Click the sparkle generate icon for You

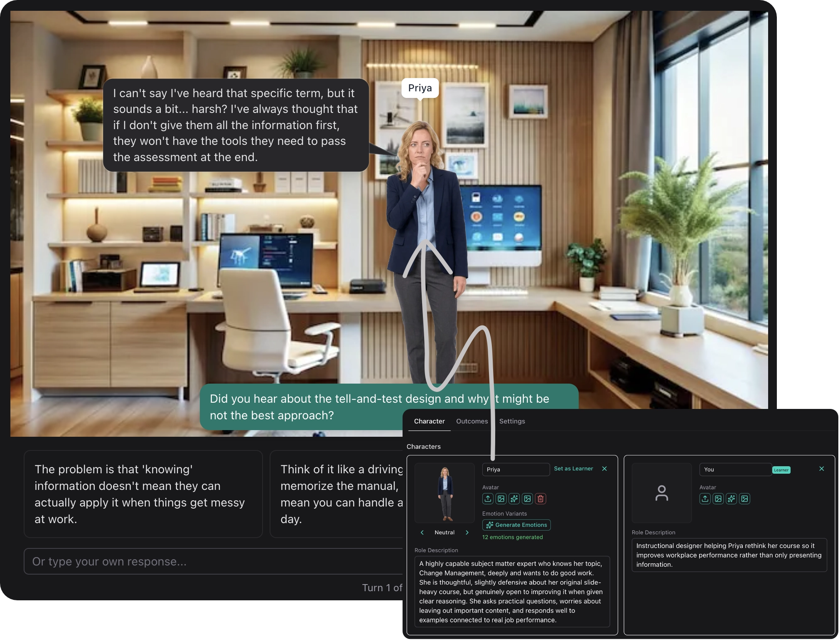pos(732,499)
